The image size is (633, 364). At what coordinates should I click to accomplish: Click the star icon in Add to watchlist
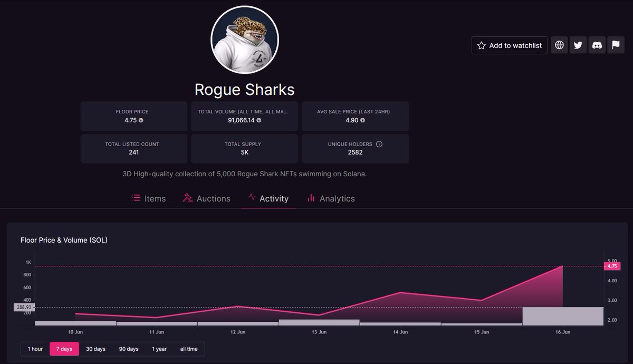pyautogui.click(x=481, y=45)
